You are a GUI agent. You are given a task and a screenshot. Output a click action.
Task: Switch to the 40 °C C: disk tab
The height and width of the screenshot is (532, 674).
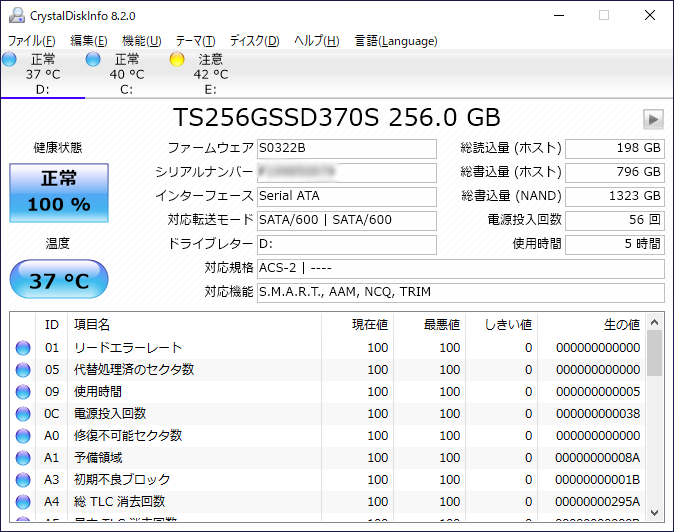126,74
